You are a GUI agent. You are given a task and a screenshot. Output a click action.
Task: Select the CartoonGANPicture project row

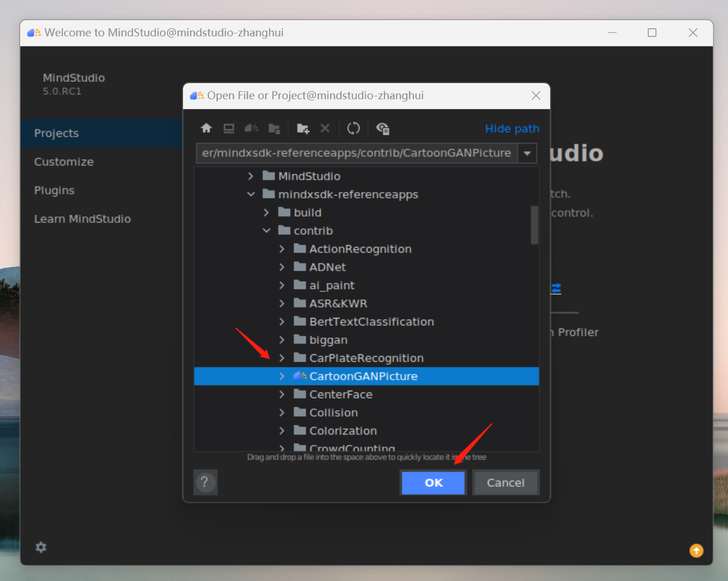click(x=367, y=376)
